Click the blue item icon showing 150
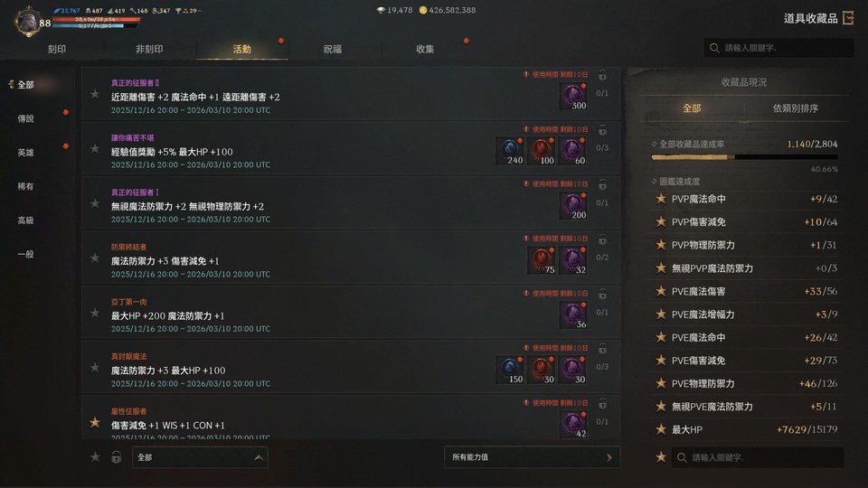868x488 pixels. tap(510, 371)
